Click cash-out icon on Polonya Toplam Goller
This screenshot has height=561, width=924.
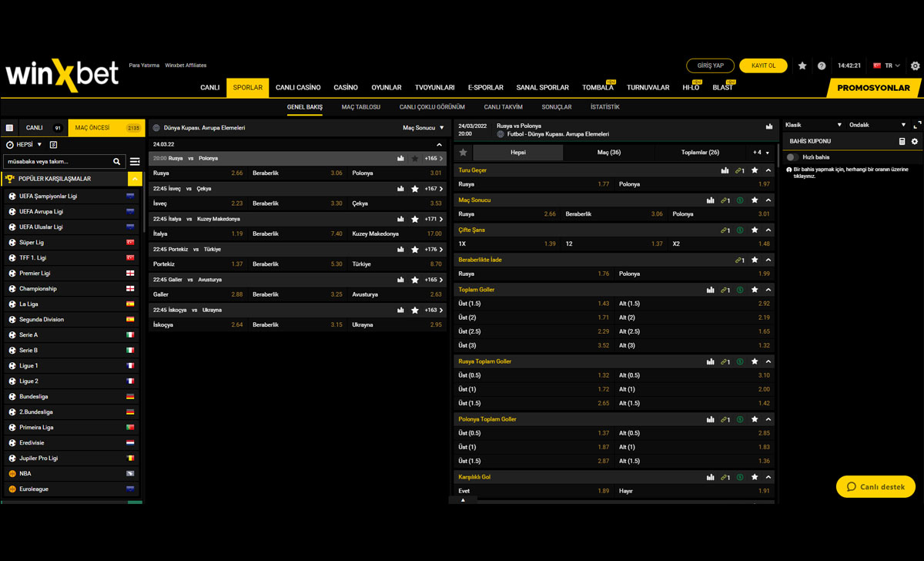pyautogui.click(x=740, y=420)
